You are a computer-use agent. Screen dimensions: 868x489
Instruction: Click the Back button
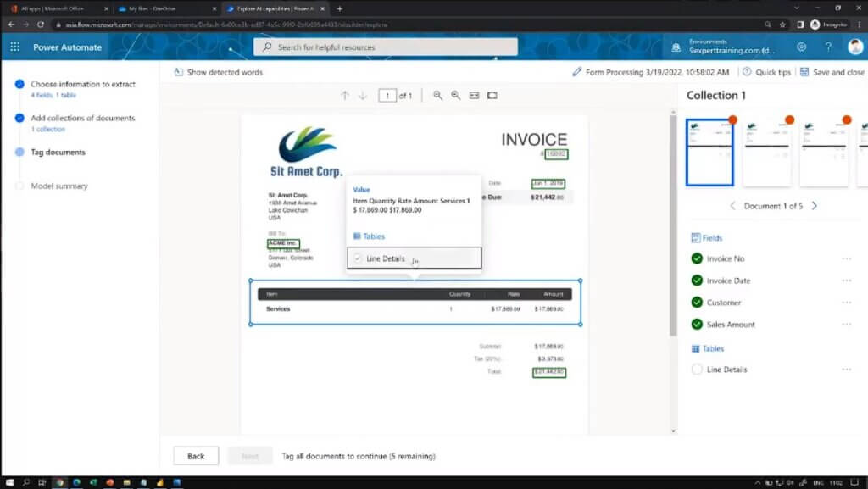[196, 456]
